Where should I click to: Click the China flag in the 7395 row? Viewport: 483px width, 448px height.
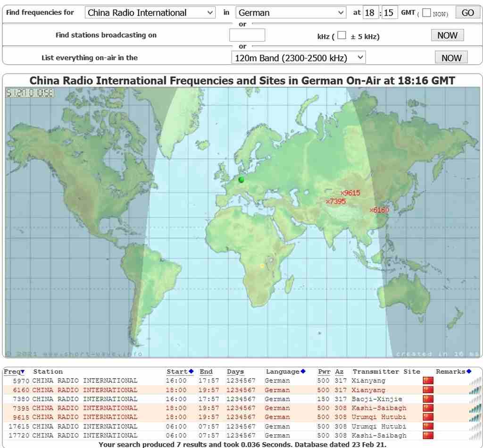coord(428,408)
